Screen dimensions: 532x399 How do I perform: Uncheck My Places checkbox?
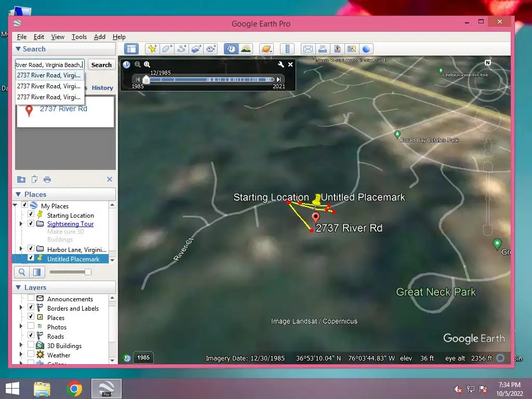(24, 205)
